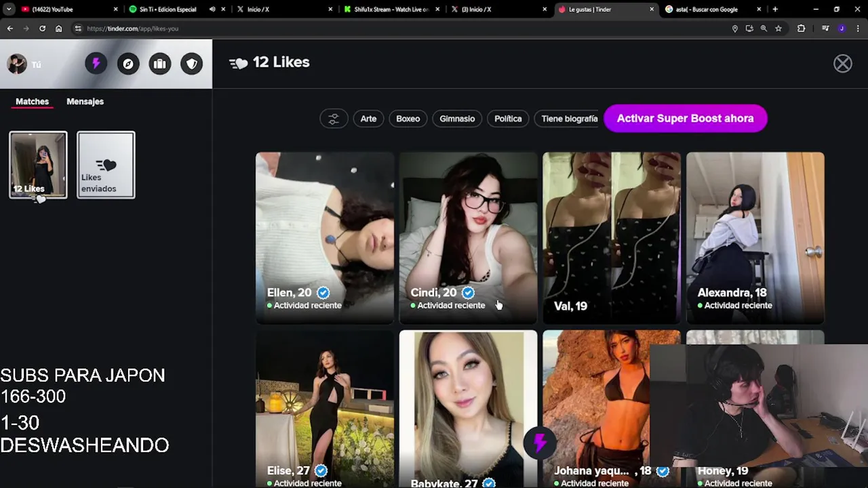
Task: Open site information icon in address bar
Action: (x=78, y=28)
